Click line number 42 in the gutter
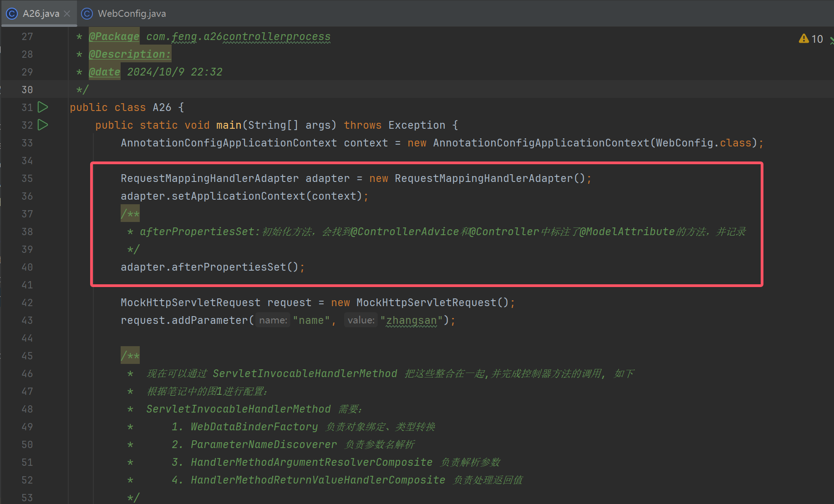The height and width of the screenshot is (504, 834). (x=27, y=302)
